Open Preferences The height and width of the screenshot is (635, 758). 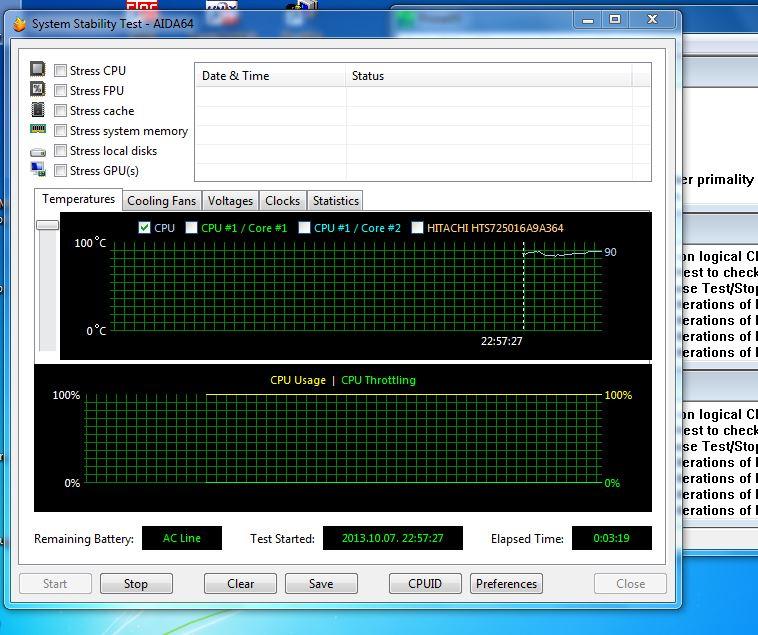point(506,584)
